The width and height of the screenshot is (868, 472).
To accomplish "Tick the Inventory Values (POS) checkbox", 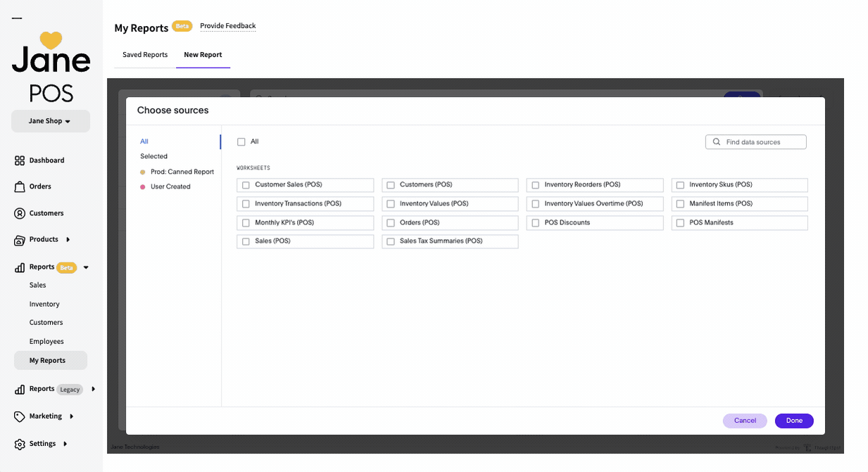I will [391, 204].
